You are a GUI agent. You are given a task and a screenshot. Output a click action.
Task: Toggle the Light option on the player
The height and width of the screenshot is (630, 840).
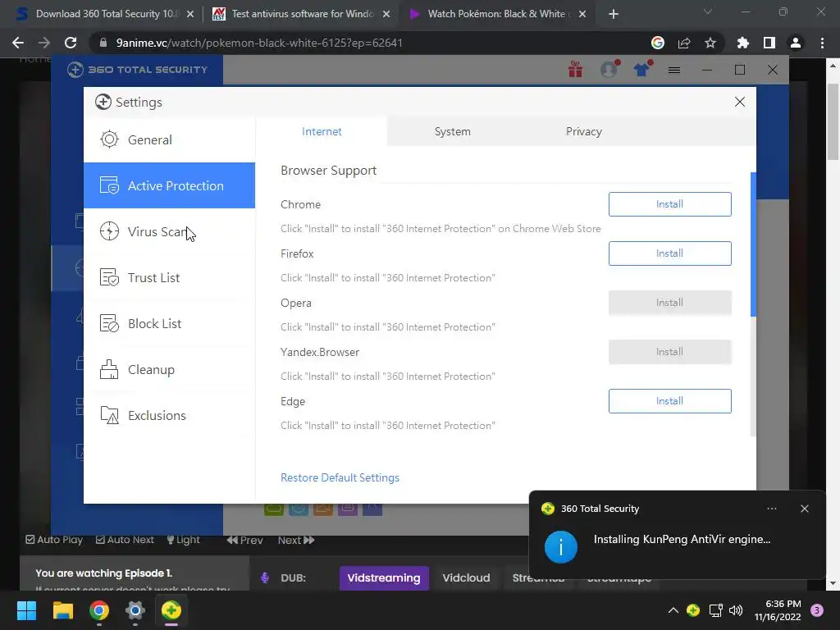coord(183,540)
